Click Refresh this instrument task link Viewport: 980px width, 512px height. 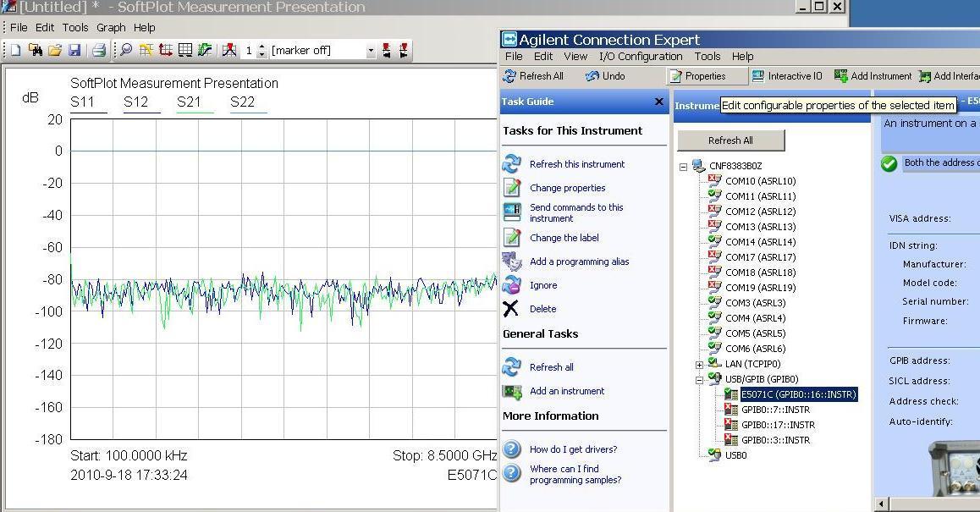(577, 164)
